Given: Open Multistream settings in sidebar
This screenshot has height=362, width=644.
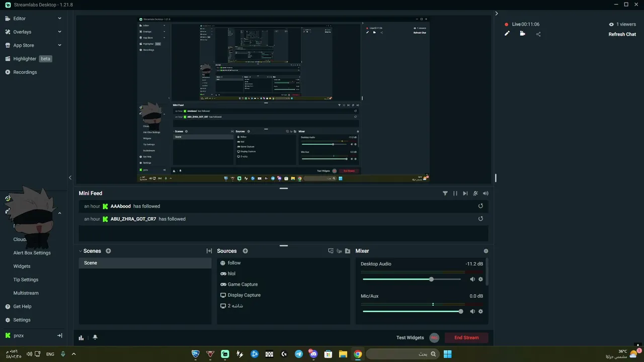Looking at the screenshot, I should coord(26,293).
